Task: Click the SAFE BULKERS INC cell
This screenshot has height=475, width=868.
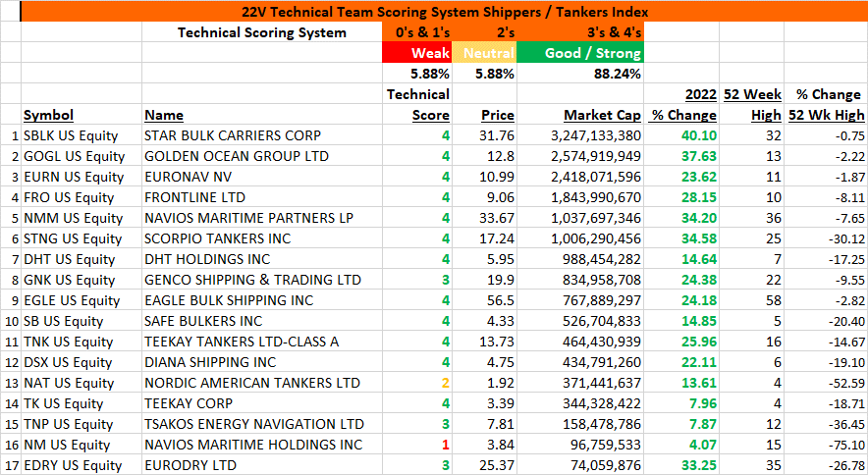Action: tap(262, 321)
